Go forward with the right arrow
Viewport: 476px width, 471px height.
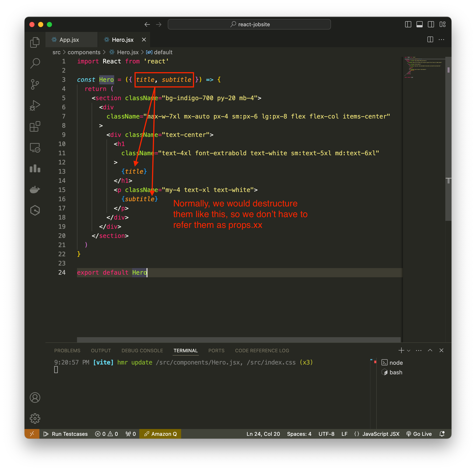(x=159, y=24)
